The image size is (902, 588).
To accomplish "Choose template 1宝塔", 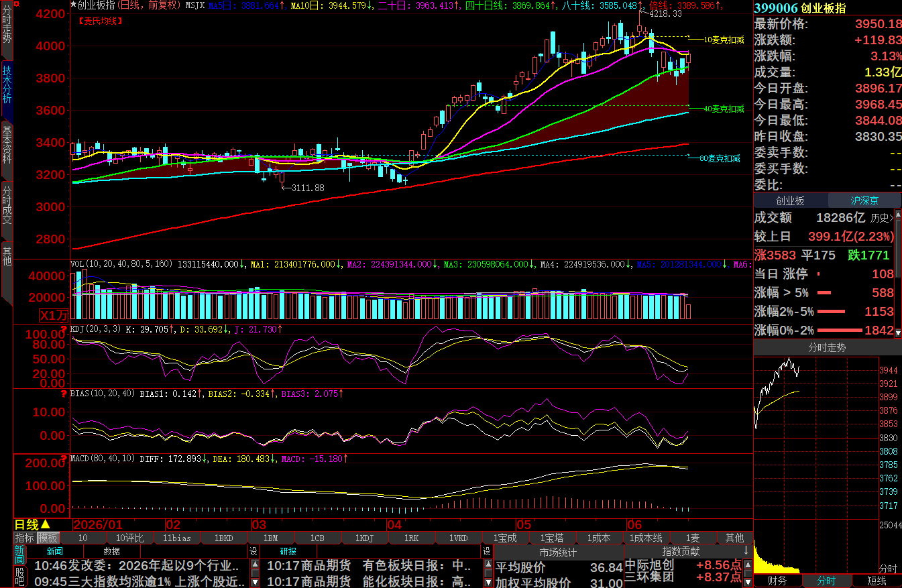I will 552,538.
